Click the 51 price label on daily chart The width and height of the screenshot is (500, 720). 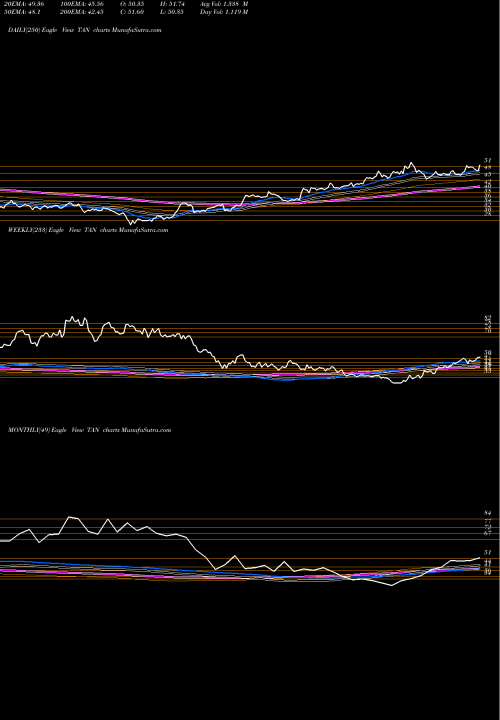(x=489, y=160)
